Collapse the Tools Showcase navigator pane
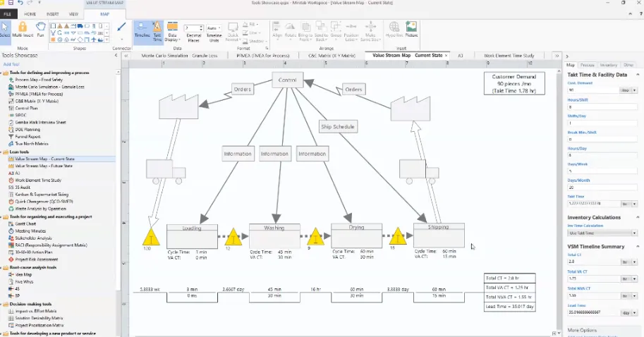Image resolution: width=644 pixels, height=337 pixels. pos(116,56)
